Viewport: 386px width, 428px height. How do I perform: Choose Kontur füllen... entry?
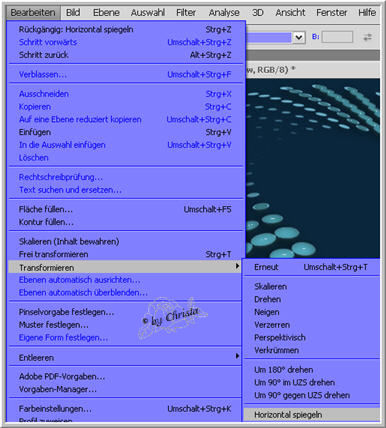125,222
